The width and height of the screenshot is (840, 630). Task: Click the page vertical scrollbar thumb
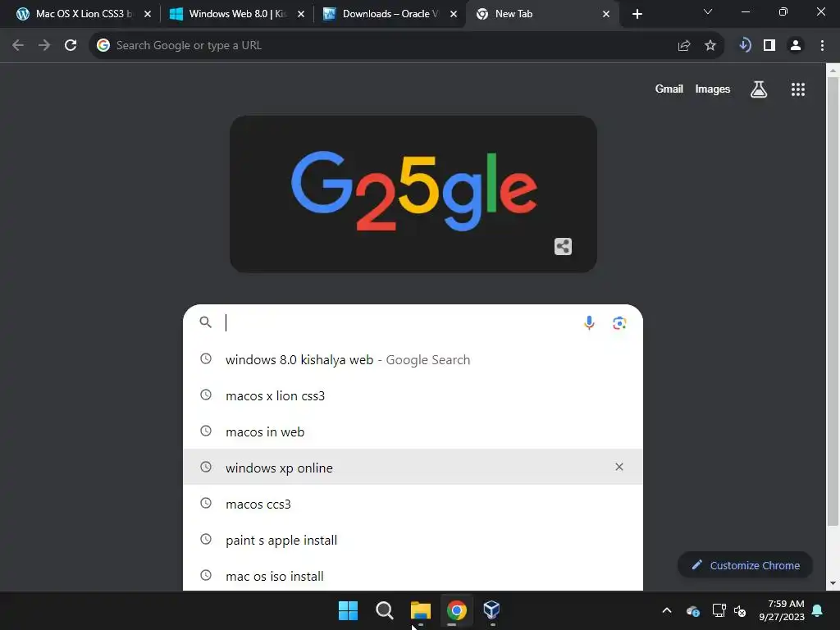point(833,301)
